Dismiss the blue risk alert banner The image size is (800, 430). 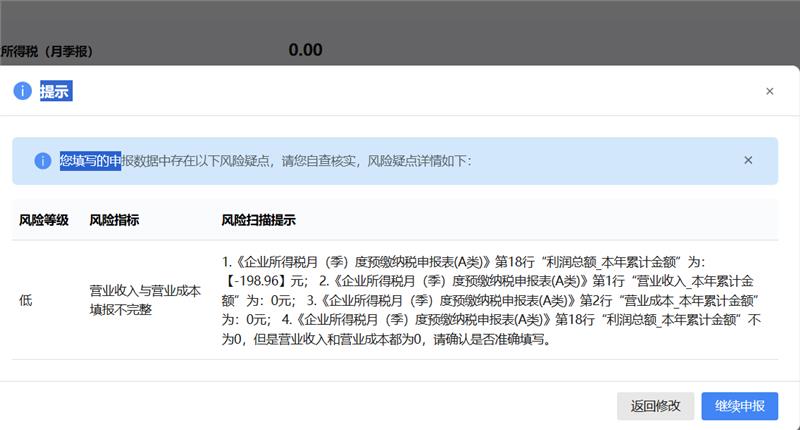pos(748,160)
